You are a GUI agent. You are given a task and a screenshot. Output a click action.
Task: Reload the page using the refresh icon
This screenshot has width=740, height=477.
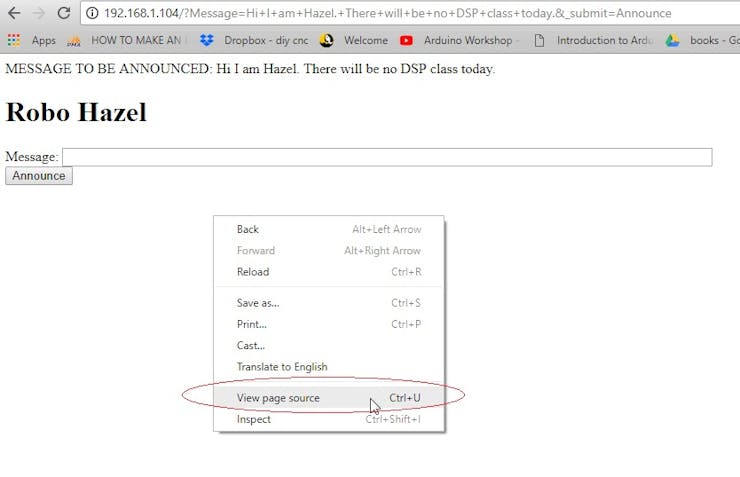coord(64,13)
